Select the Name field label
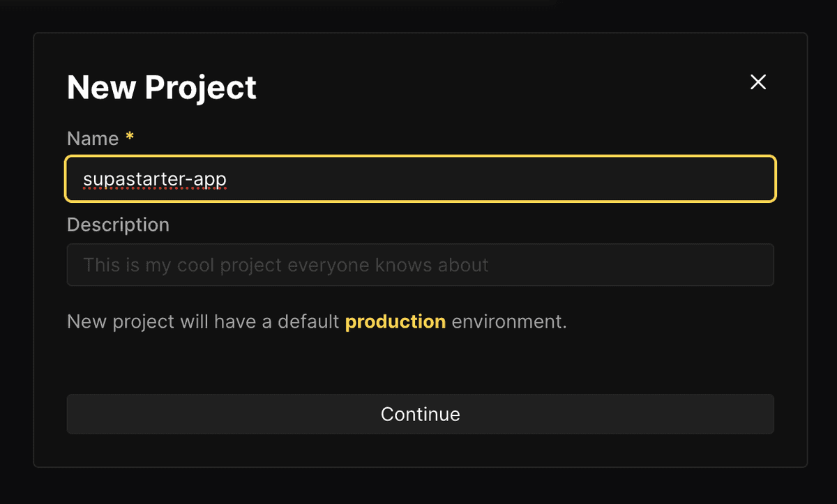 pos(93,139)
